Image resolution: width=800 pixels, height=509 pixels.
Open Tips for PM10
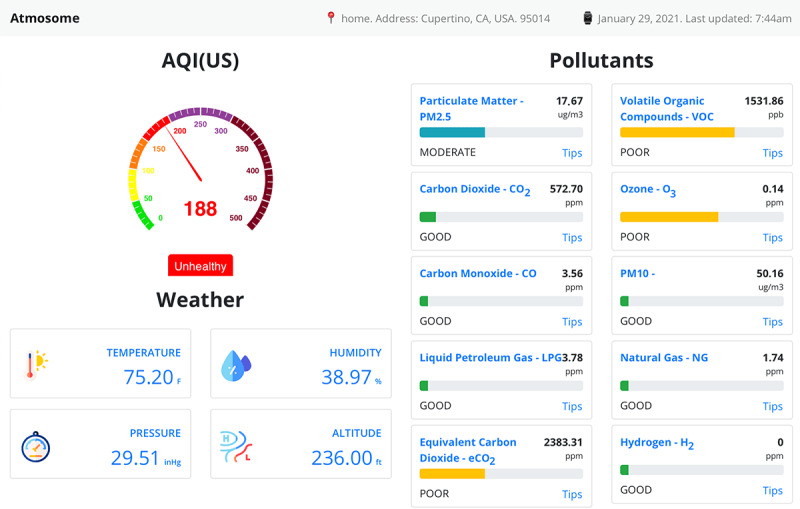tap(772, 322)
